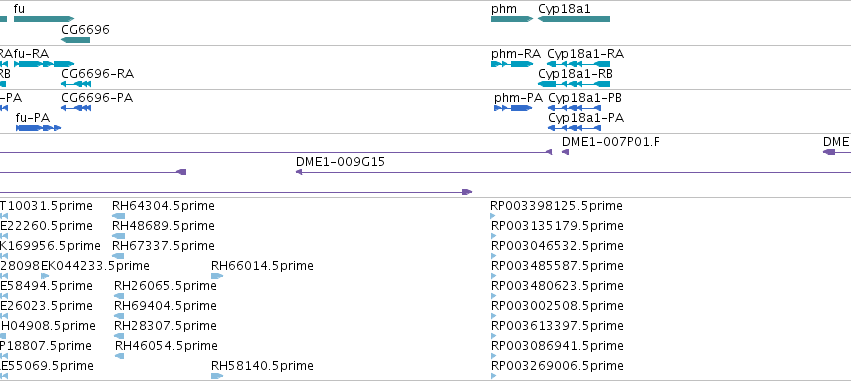This screenshot has height=381, width=851.
Task: Select the phm-PA protein label
Action: (518, 98)
